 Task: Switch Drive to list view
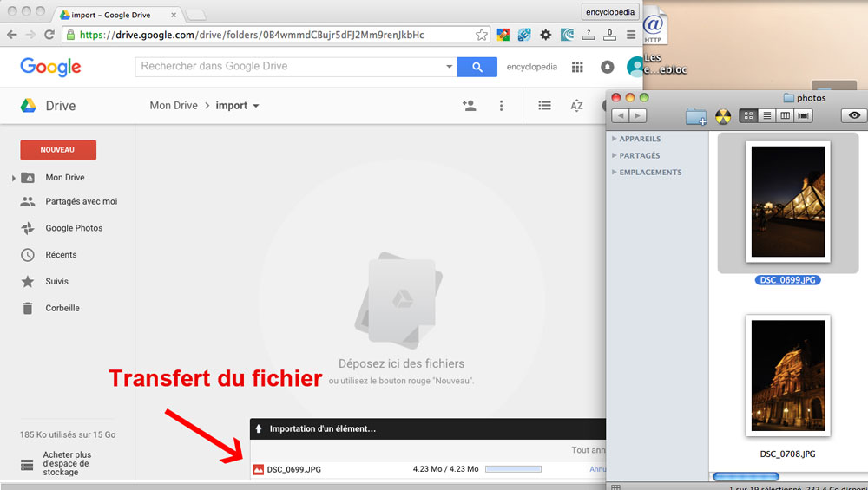[x=544, y=106]
